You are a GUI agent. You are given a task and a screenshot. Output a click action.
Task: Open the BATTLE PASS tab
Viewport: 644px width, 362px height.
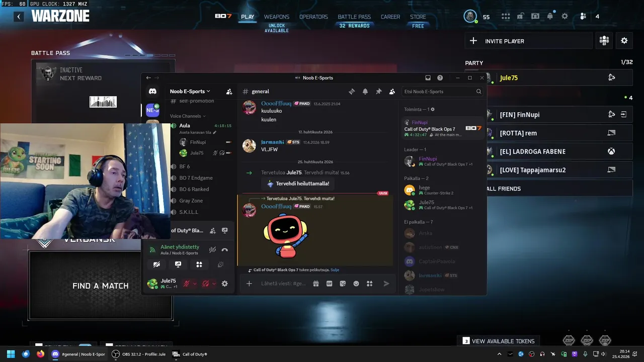[x=354, y=17]
